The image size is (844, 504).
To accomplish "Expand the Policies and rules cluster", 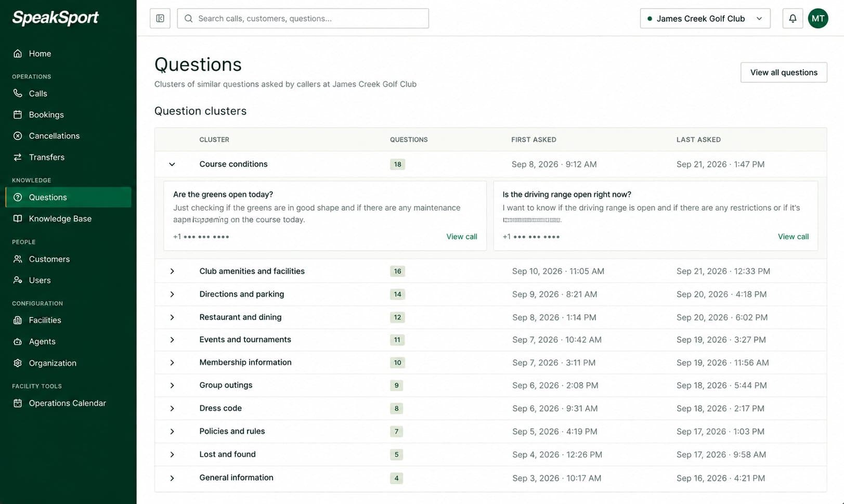I will [x=172, y=431].
